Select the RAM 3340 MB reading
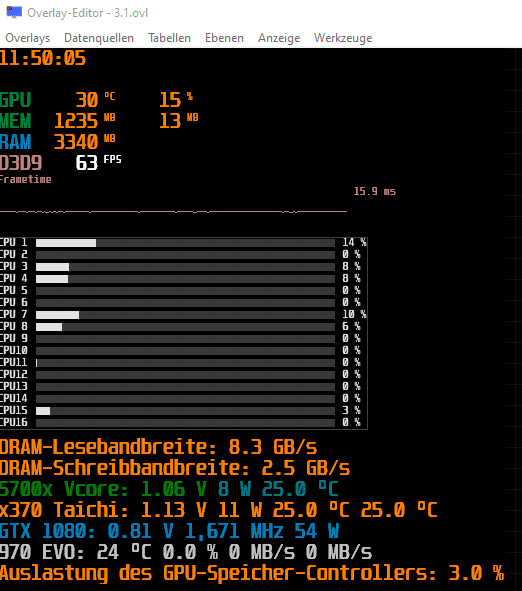Image resolution: width=522 pixels, height=591 pixels. point(85,142)
